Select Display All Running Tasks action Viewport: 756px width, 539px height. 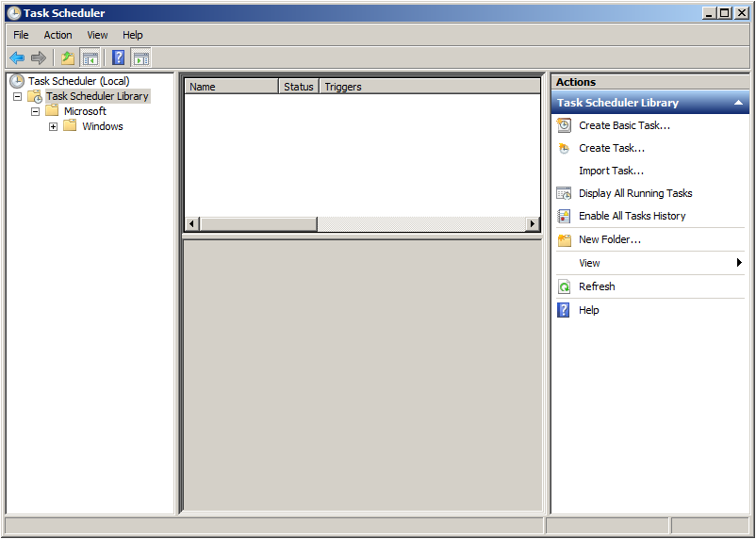click(635, 193)
